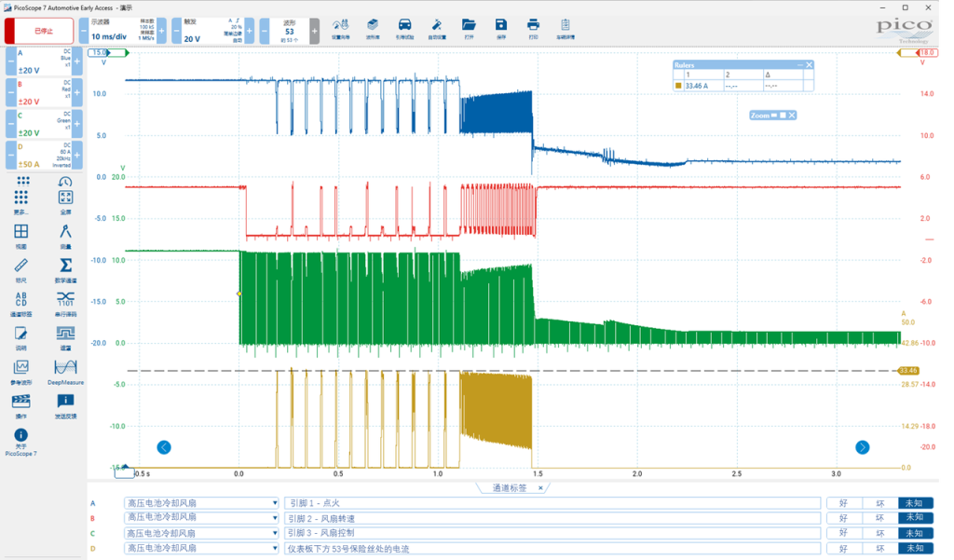Open channel D ±50 A settings
The width and height of the screenshot is (954, 560).
click(x=44, y=156)
